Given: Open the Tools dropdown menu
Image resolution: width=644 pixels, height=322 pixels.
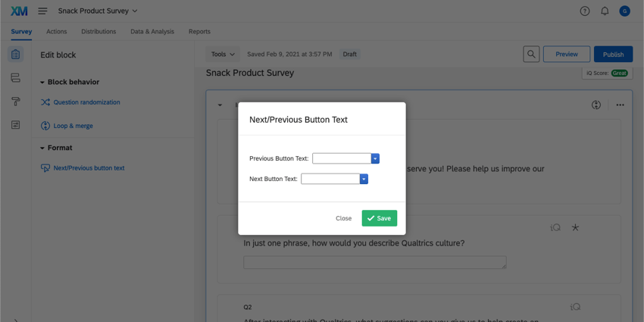Looking at the screenshot, I should pos(223,55).
